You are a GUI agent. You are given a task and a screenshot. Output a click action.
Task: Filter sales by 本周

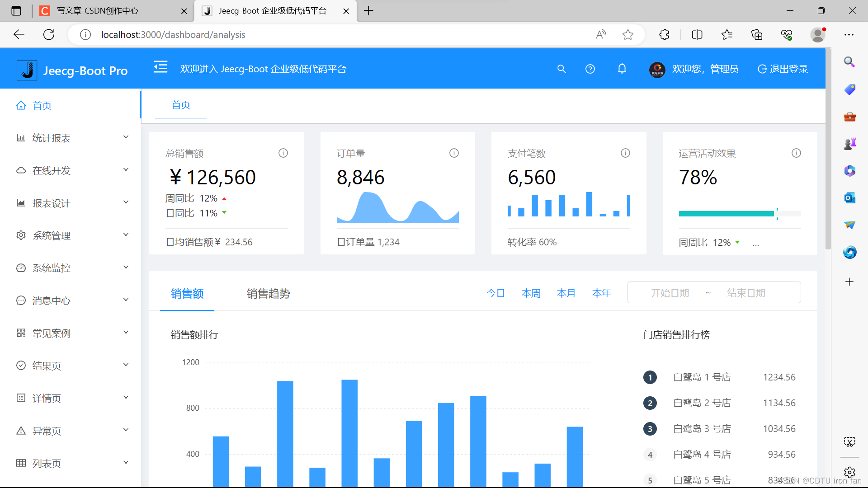pyautogui.click(x=531, y=293)
